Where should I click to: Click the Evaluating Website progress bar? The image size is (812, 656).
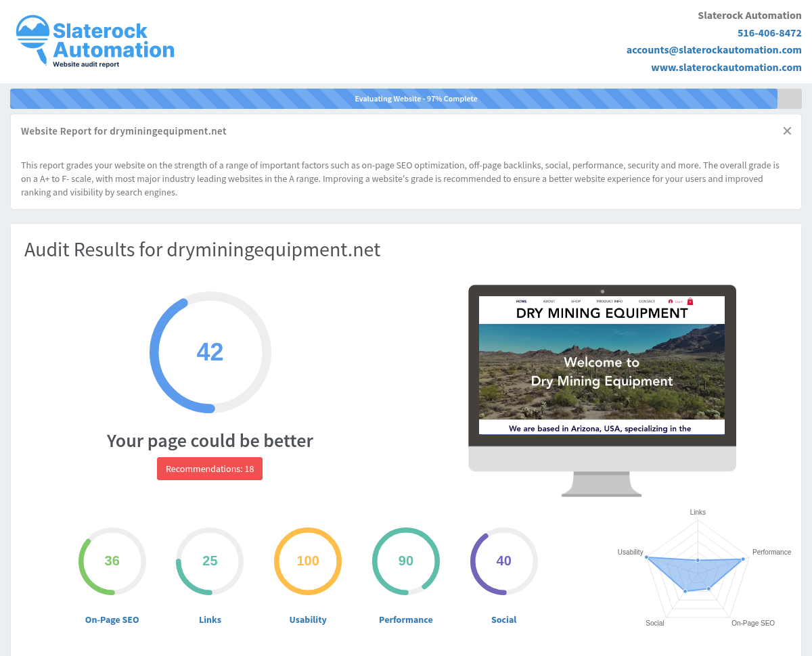click(x=406, y=99)
